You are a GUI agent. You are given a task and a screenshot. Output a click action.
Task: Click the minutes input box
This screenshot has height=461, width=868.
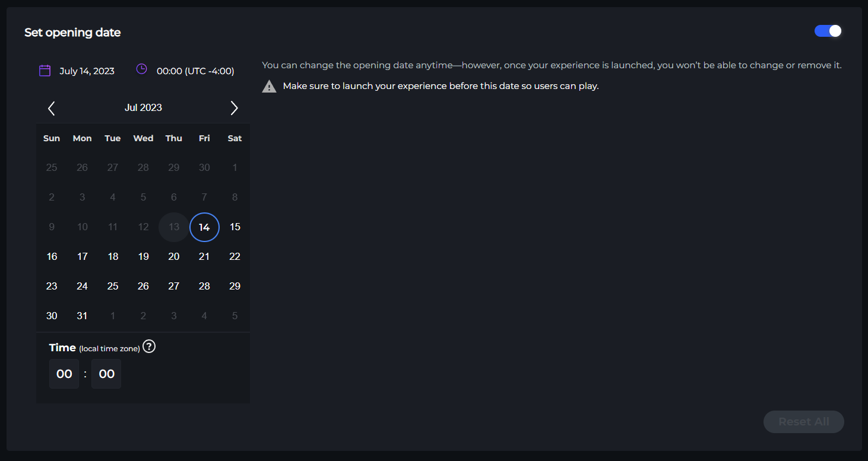click(106, 374)
